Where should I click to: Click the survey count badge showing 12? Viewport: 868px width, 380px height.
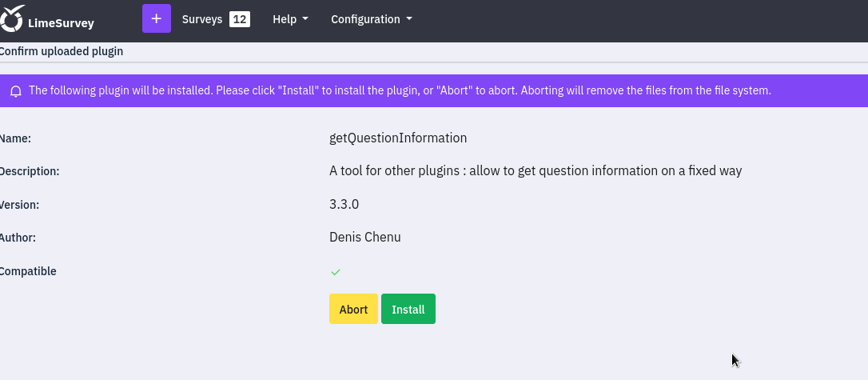240,19
